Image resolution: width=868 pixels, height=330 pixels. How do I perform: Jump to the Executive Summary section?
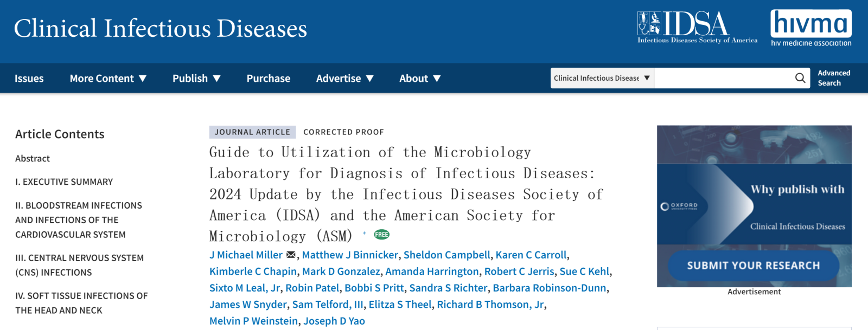pos(64,182)
